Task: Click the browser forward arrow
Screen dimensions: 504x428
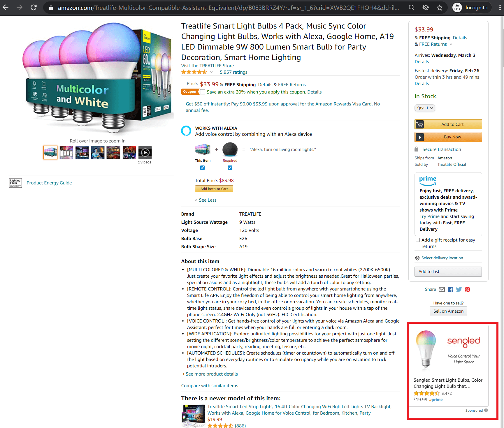Action: tap(20, 8)
